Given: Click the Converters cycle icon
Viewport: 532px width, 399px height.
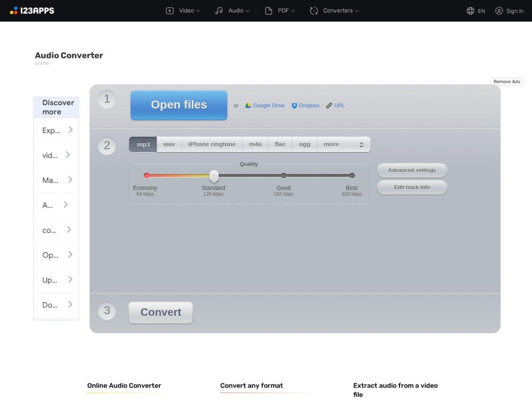Looking at the screenshot, I should [x=314, y=11].
